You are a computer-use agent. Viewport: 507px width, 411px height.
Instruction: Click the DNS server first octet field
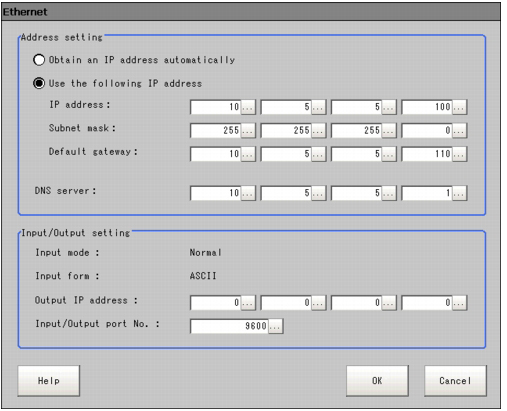[x=216, y=193]
